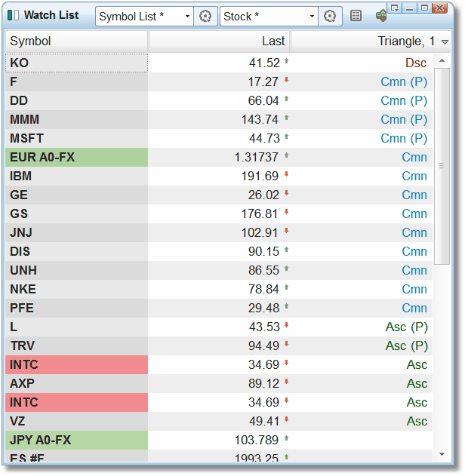Select the MSFT symbol cell

[76, 139]
